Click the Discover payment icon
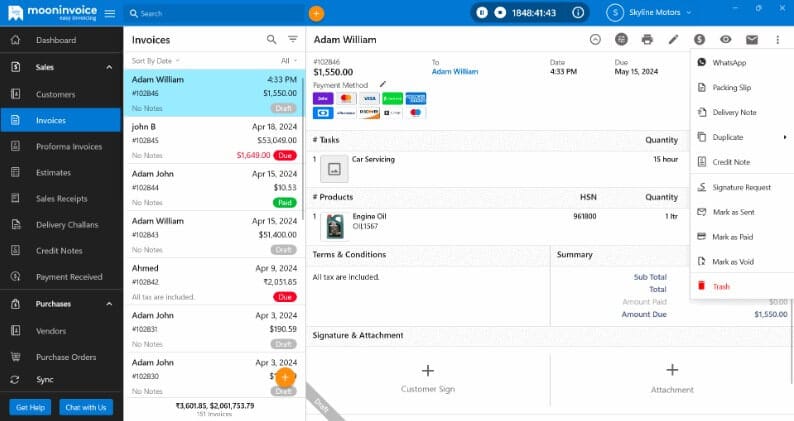Screen dimensions: 794x421 click(369, 112)
